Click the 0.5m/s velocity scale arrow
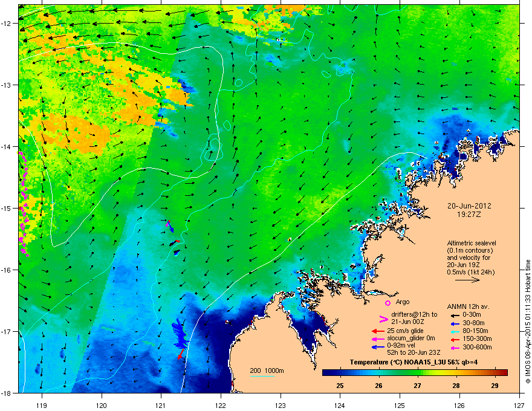Image resolution: width=532 pixels, height=411 pixels. click(467, 280)
